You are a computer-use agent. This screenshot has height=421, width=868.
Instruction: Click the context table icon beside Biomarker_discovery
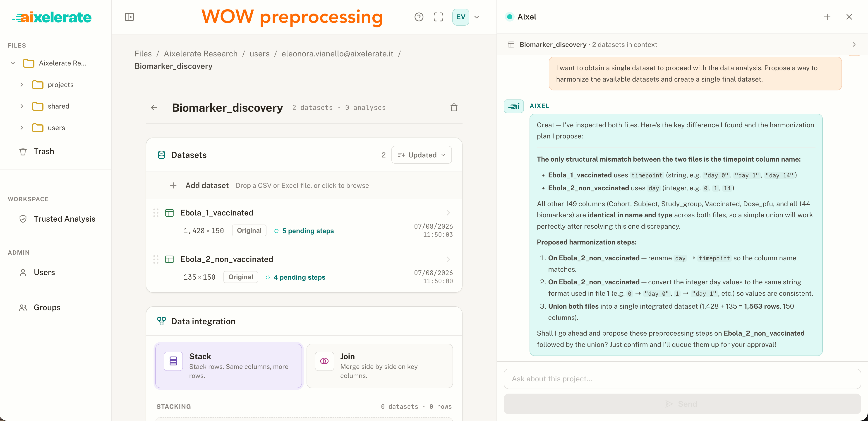pos(511,45)
